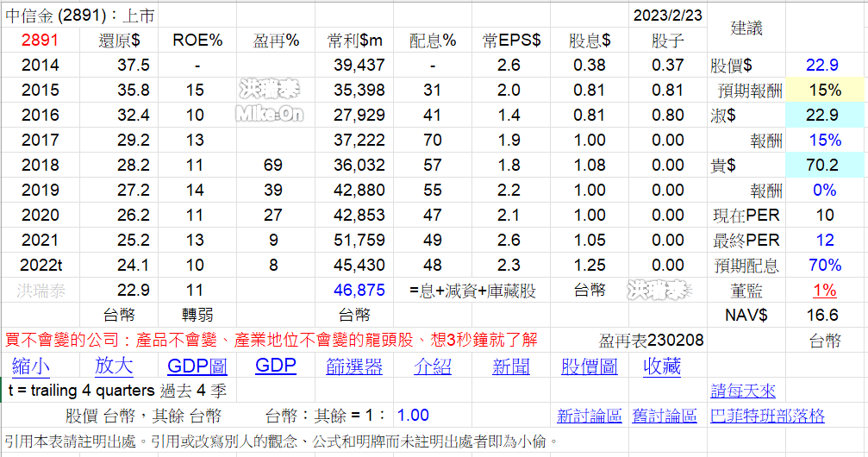Select the 2016 股子 value 0.80
Viewport: 868px width, 457px height.
(x=668, y=116)
